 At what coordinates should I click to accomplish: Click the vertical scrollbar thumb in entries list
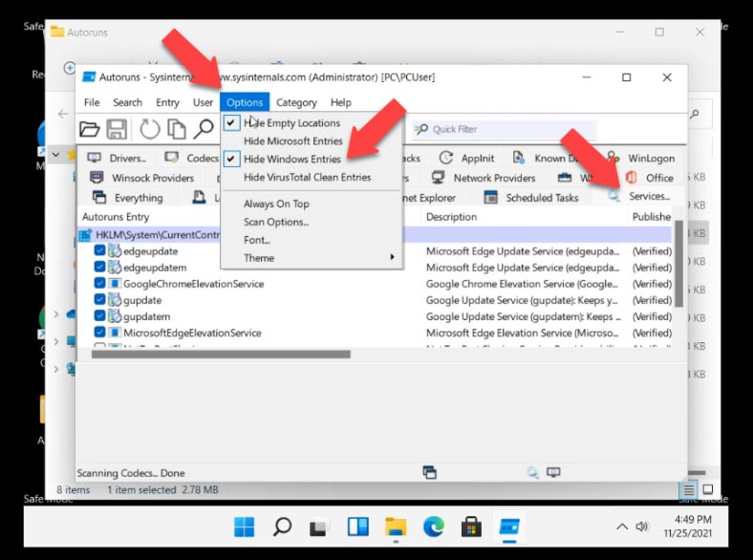(679, 264)
